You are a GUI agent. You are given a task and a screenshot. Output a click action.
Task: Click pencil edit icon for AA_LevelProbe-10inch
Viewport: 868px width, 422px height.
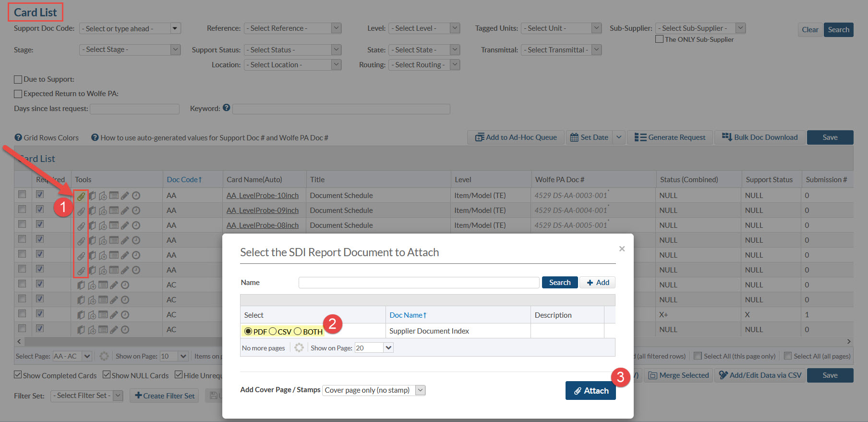(x=125, y=196)
